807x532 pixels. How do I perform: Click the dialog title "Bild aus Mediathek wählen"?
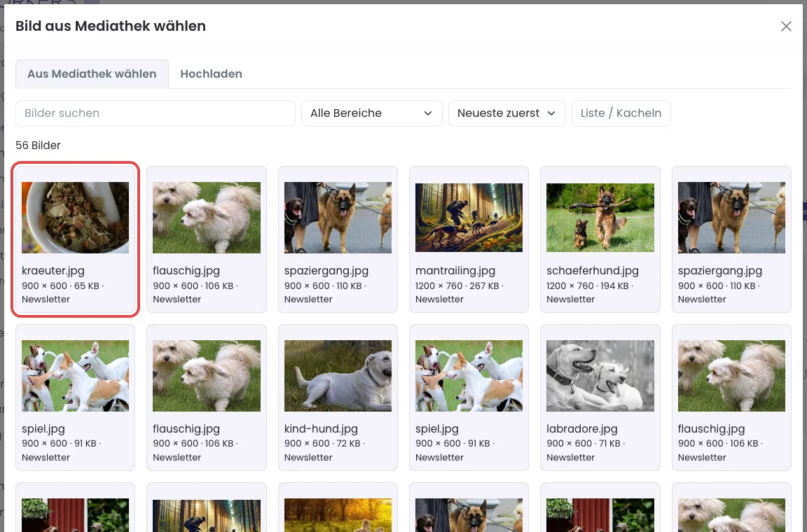pyautogui.click(x=111, y=26)
